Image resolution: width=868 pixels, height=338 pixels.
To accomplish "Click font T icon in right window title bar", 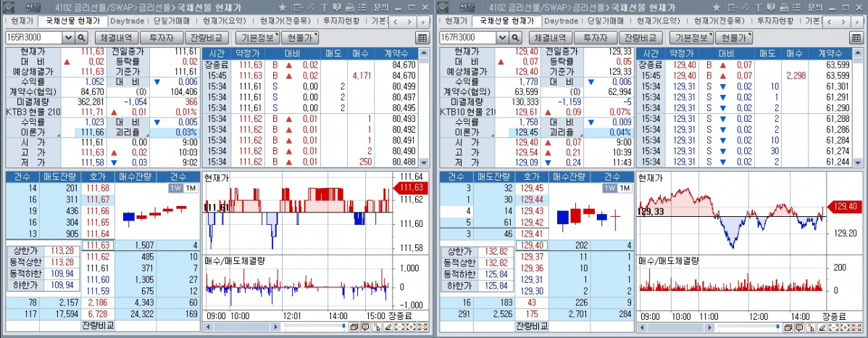I will click(758, 8).
